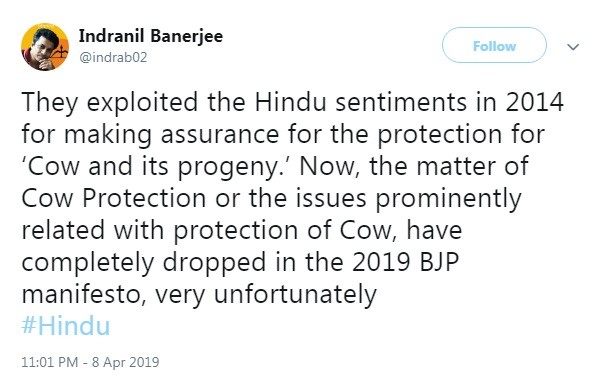Click the words '2019 BJP' in the tweet

pos(406,262)
